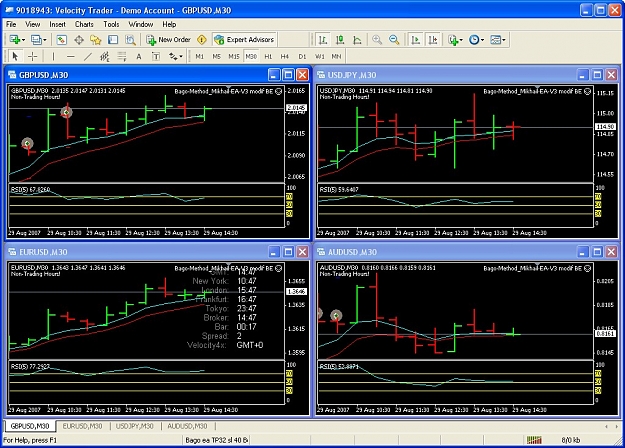This screenshot has height=448, width=625.
Task: Open the Data Window crosshair-target icon
Action: (79, 40)
